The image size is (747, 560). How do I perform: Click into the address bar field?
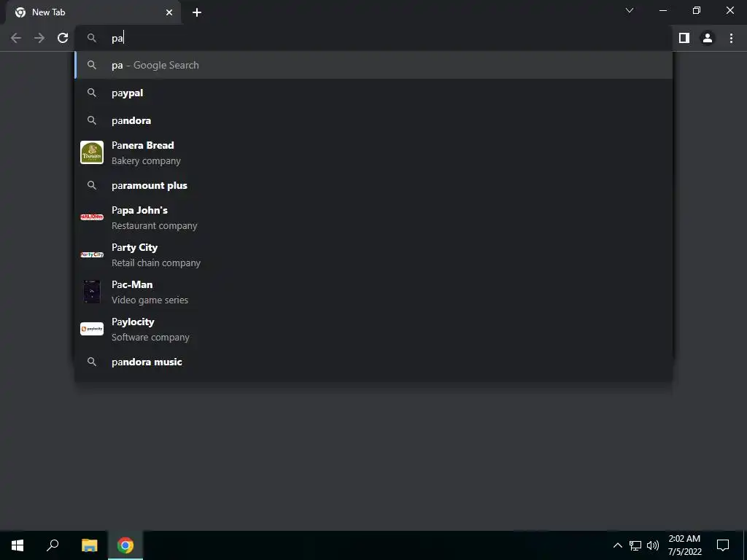374,38
